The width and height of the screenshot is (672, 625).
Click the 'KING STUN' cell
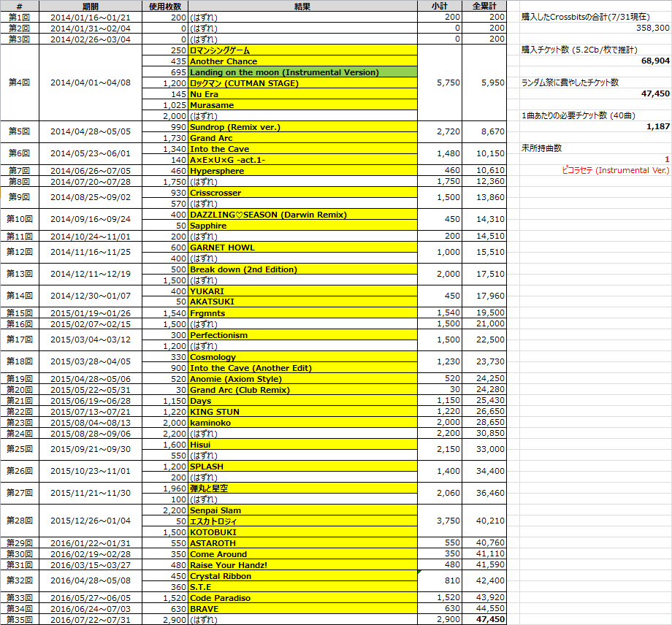pos(302,412)
